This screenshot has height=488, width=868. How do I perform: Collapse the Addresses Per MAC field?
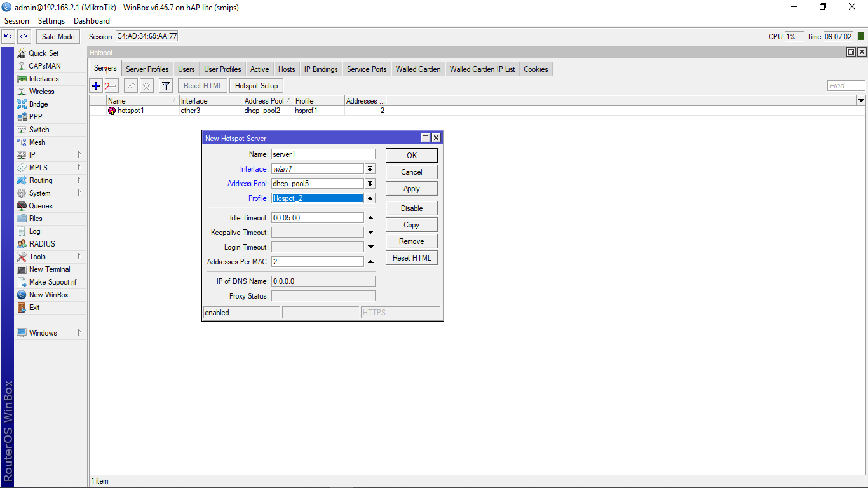coord(371,262)
